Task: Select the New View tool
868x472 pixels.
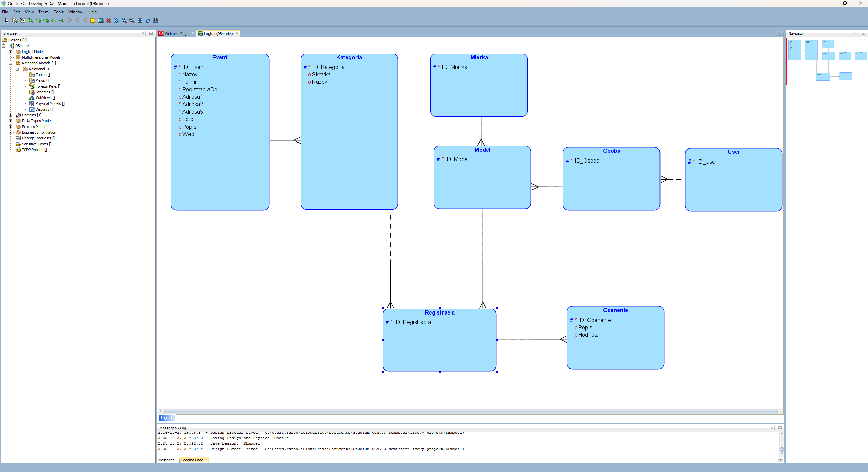Action: pyautogui.click(x=22, y=21)
